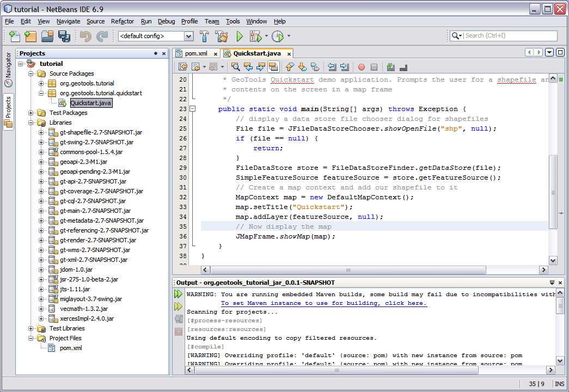The height and width of the screenshot is (392, 569).
Task: Click the Profile Main Project icon
Action: [x=278, y=36]
